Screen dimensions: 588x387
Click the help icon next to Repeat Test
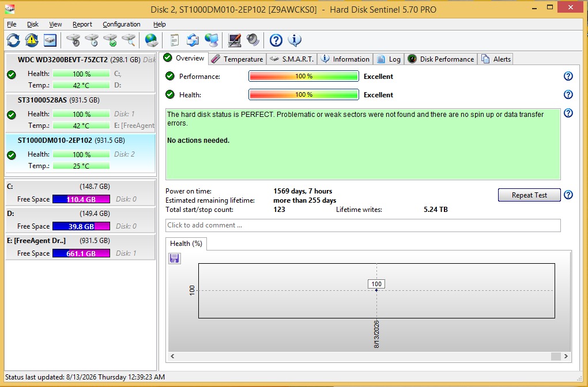(x=568, y=195)
